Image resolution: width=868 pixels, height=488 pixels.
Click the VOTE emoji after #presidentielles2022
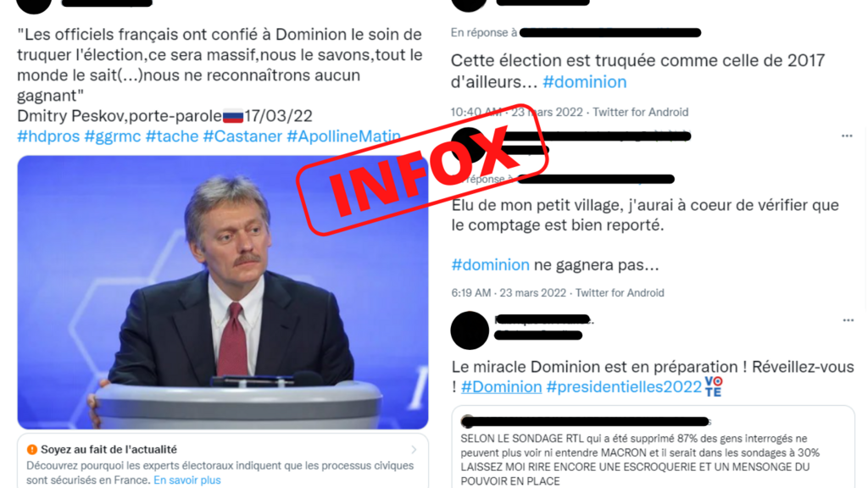(x=714, y=386)
